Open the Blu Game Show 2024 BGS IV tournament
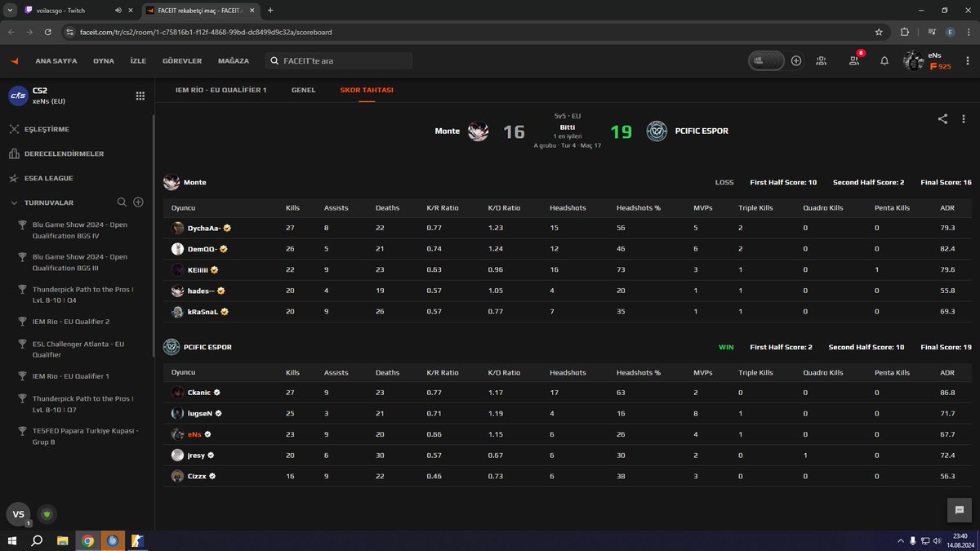 coord(80,229)
